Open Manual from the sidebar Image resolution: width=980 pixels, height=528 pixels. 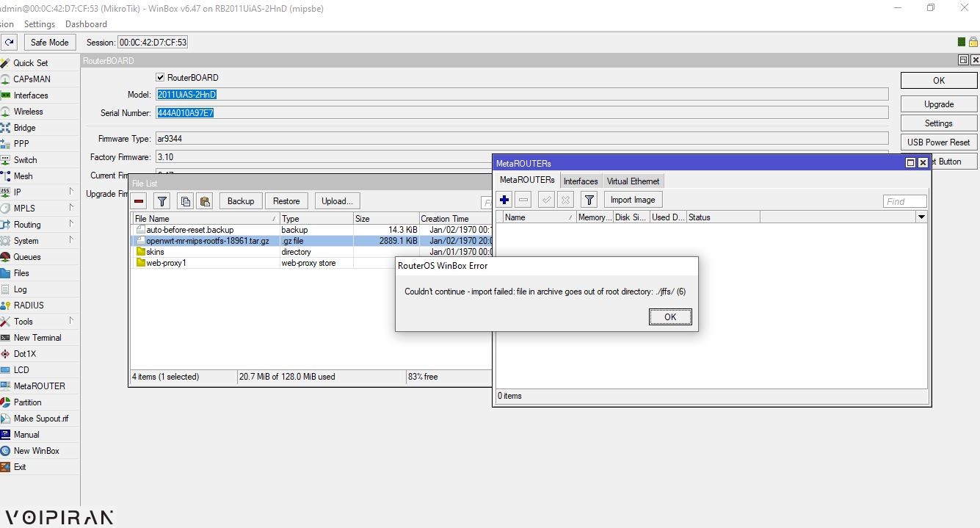point(26,435)
